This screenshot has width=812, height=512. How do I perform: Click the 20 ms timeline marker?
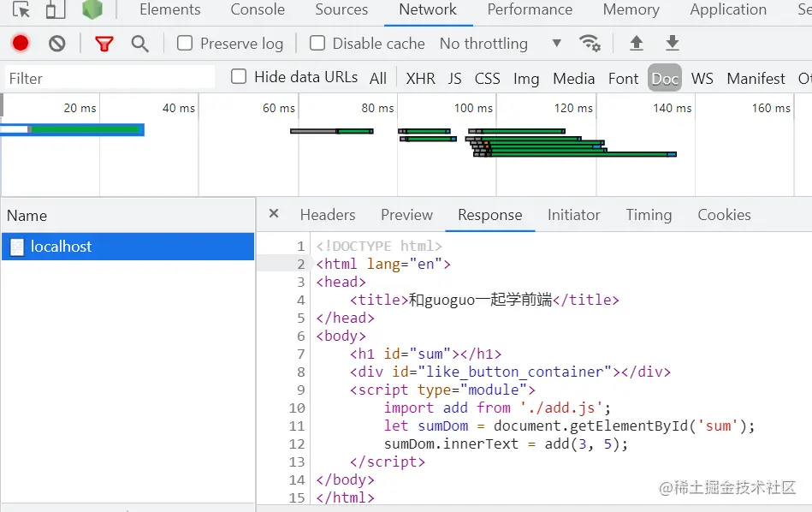click(x=80, y=108)
